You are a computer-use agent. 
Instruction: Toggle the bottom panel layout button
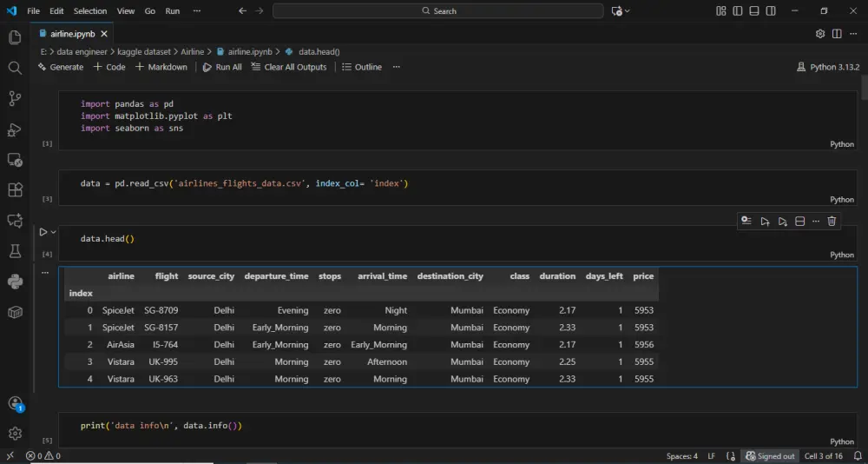click(753, 11)
